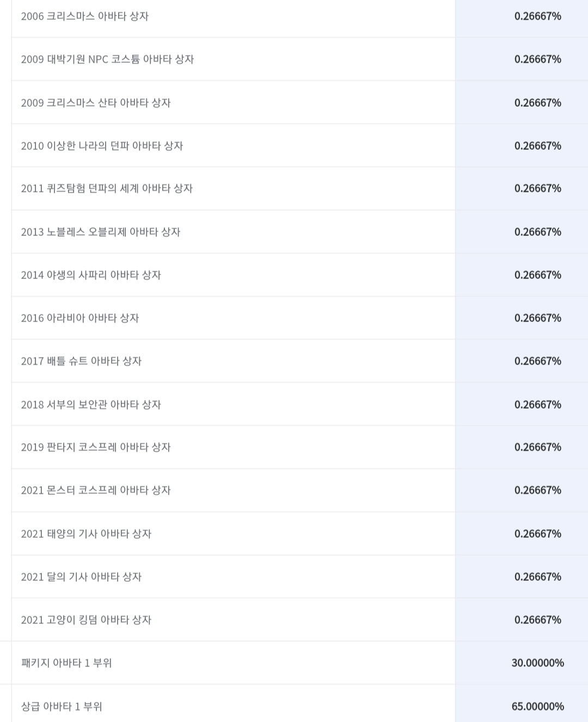Select the 2021 태양의 기사 아바타 상자 row
This screenshot has height=722, width=588.
[299, 533]
